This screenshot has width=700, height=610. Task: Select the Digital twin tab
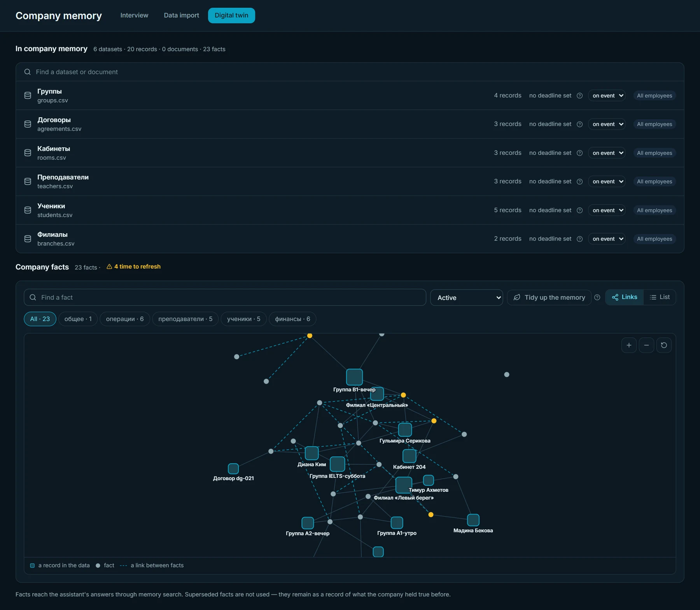(x=231, y=15)
